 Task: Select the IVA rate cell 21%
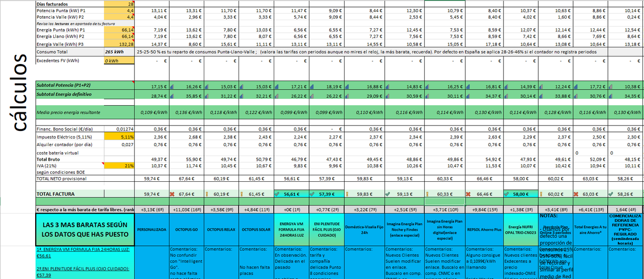click(119, 166)
